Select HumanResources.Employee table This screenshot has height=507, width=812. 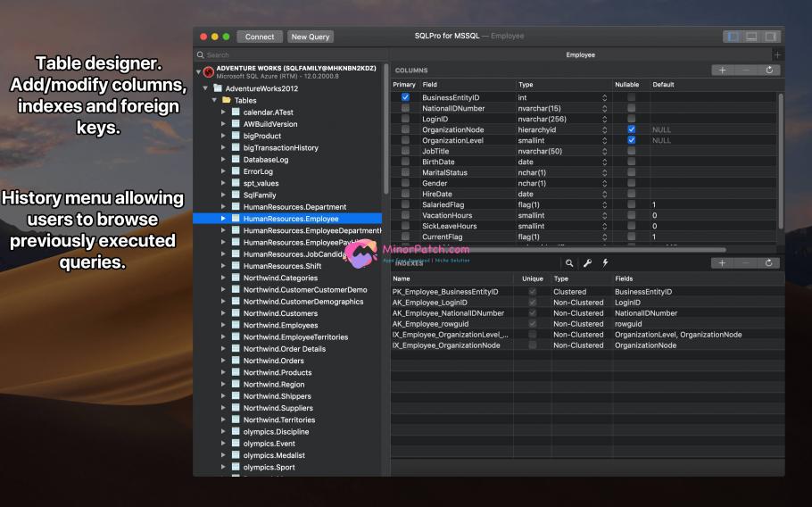tap(287, 219)
